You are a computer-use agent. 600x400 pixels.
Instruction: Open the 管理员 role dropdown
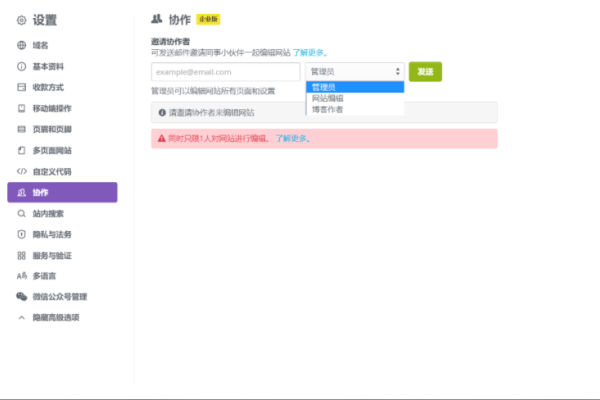pyautogui.click(x=355, y=72)
